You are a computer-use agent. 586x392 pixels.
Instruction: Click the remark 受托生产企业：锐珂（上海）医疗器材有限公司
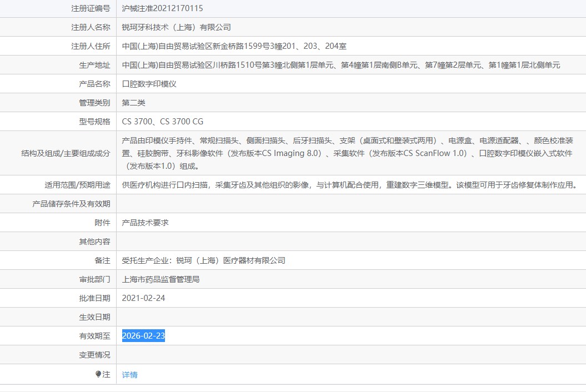tap(204, 260)
